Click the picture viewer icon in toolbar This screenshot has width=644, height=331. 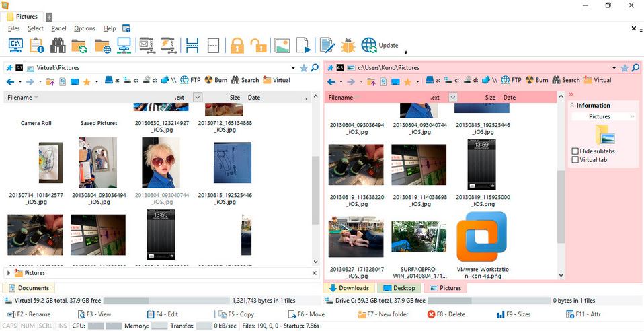pos(282,45)
